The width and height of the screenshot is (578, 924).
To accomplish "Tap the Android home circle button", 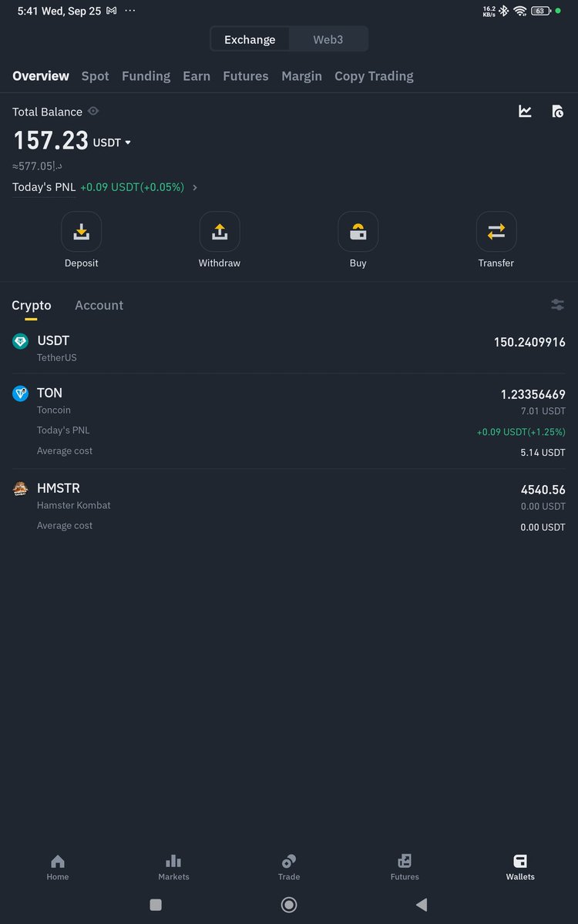I will pos(289,905).
